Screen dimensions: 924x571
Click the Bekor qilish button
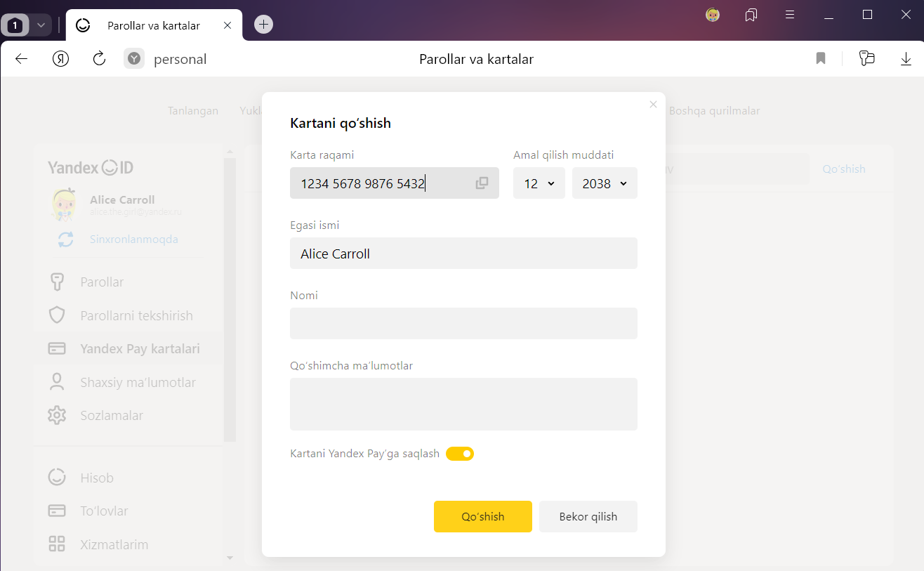[588, 517]
